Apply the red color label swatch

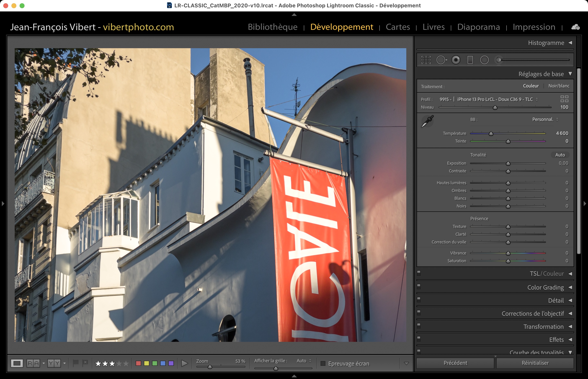point(138,363)
